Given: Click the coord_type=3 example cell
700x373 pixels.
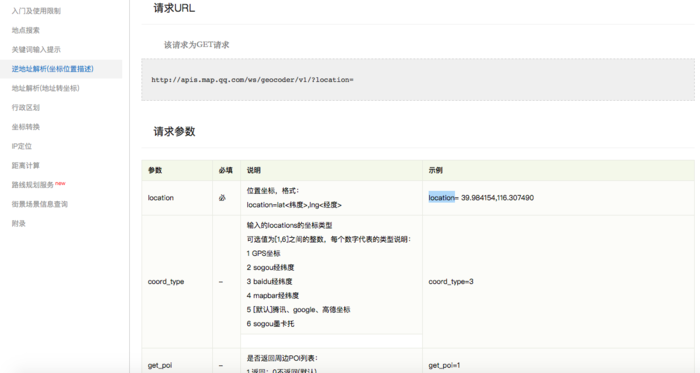Looking at the screenshot, I should pyautogui.click(x=558, y=282).
